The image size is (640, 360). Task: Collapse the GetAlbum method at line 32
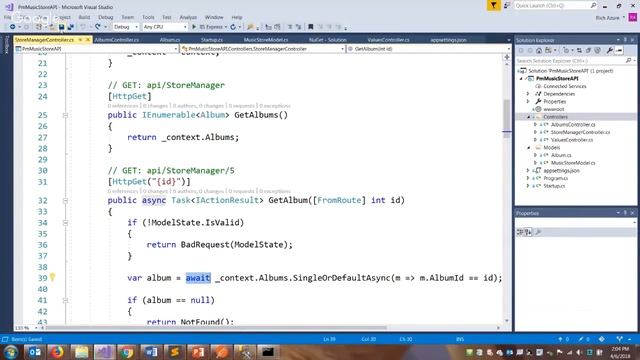click(65, 201)
